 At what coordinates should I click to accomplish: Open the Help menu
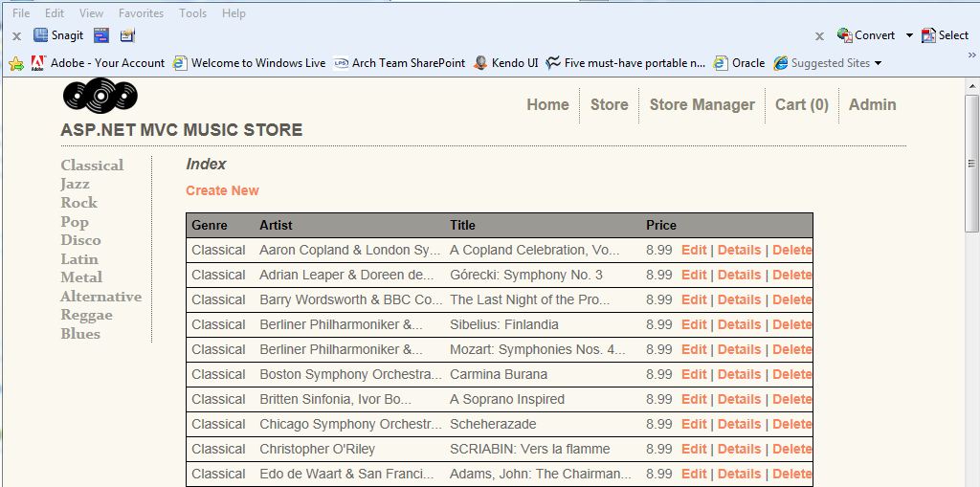[234, 13]
